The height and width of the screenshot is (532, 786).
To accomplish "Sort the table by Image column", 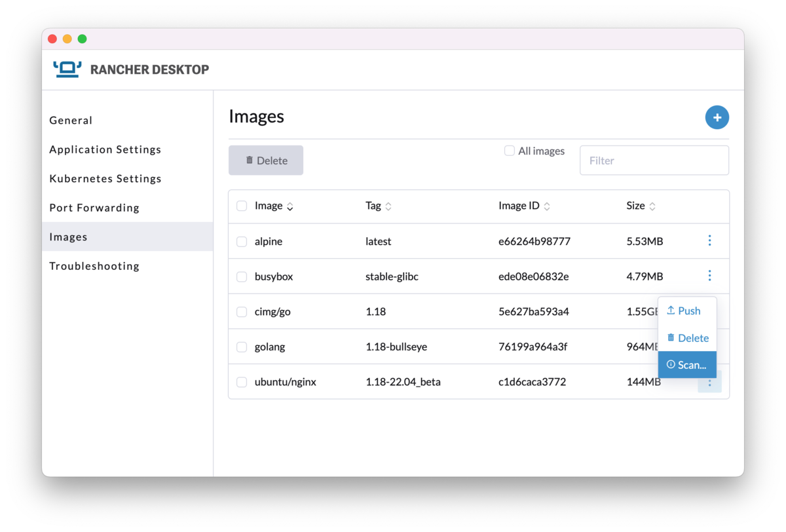I will 274,206.
